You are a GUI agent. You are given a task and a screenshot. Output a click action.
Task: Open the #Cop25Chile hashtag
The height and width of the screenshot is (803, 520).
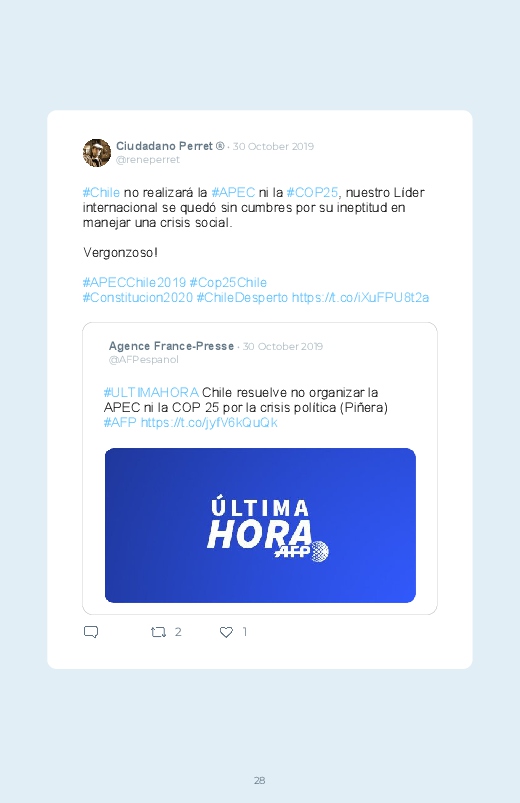click(228, 283)
